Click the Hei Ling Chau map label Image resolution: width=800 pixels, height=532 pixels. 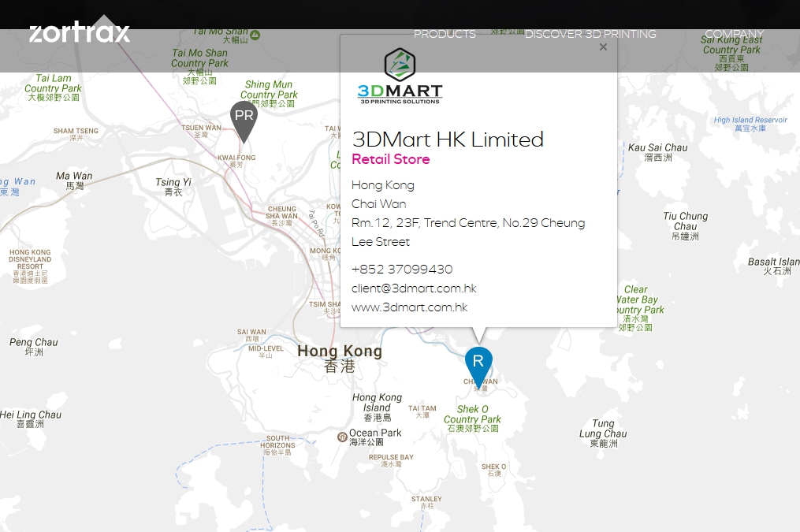pos(31,419)
